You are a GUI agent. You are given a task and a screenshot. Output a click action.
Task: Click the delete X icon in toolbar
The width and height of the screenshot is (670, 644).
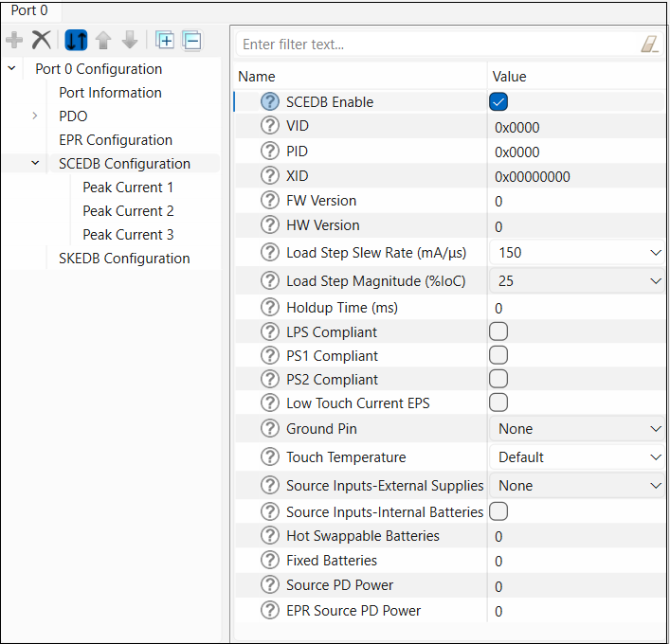pyautogui.click(x=42, y=41)
